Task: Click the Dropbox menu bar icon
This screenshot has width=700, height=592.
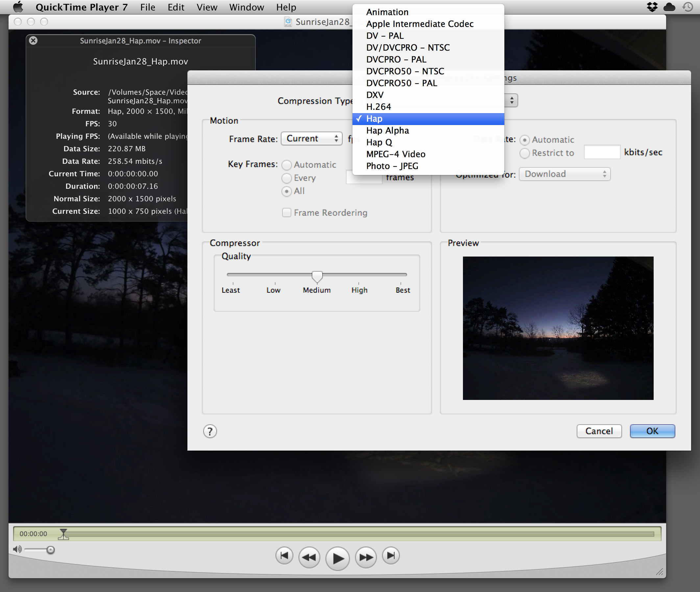Action: (652, 7)
